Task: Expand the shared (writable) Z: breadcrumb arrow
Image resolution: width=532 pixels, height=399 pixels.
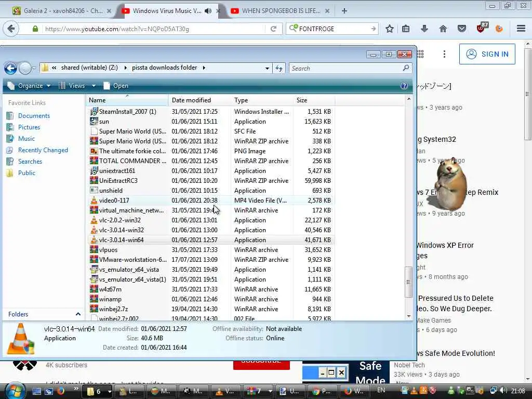Action: pyautogui.click(x=125, y=68)
